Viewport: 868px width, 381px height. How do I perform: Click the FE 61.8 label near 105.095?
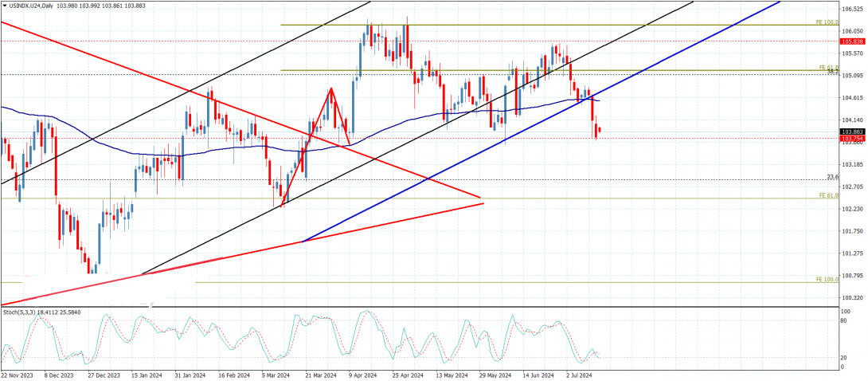pyautogui.click(x=829, y=68)
